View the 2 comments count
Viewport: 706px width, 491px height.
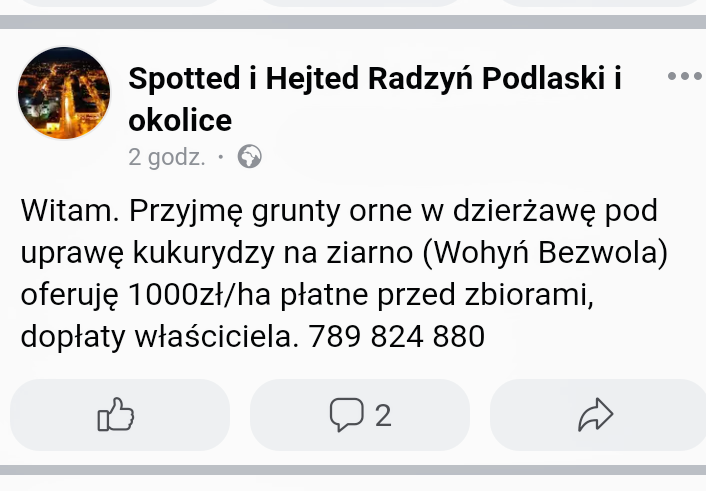coord(381,414)
